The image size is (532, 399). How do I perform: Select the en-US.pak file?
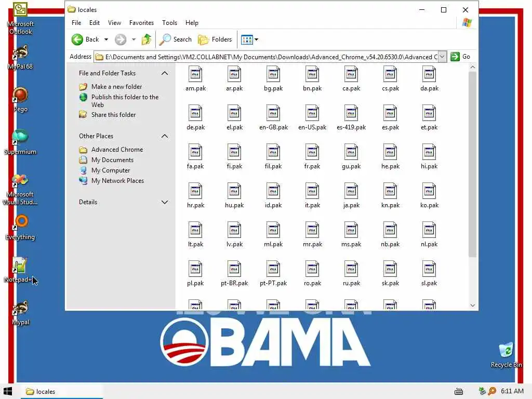point(312,118)
